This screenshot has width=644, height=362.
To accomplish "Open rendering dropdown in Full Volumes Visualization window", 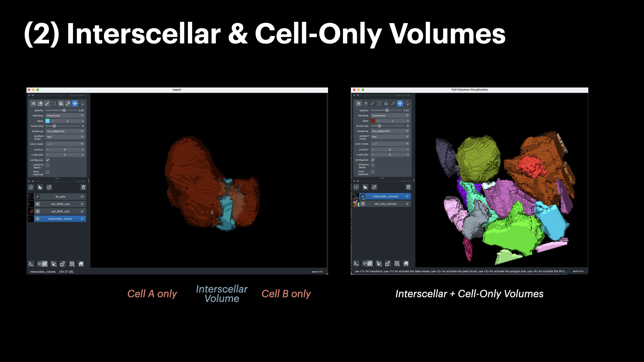I will pos(390,131).
